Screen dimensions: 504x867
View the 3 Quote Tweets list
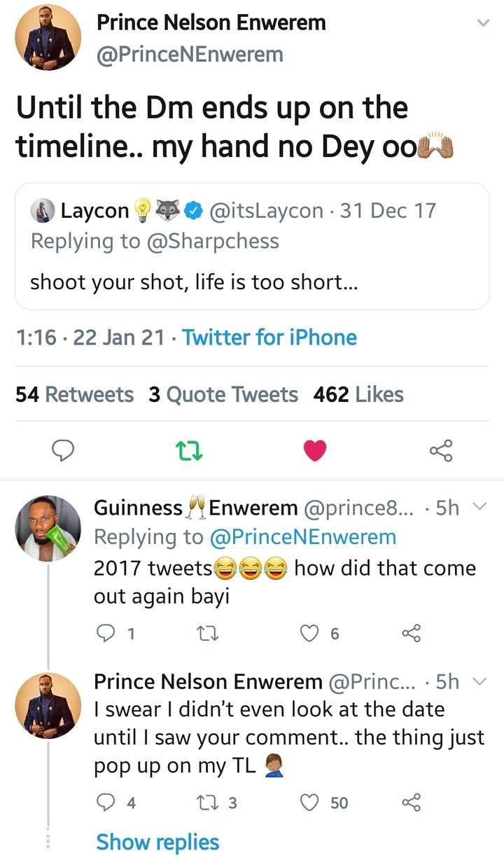pyautogui.click(x=223, y=395)
